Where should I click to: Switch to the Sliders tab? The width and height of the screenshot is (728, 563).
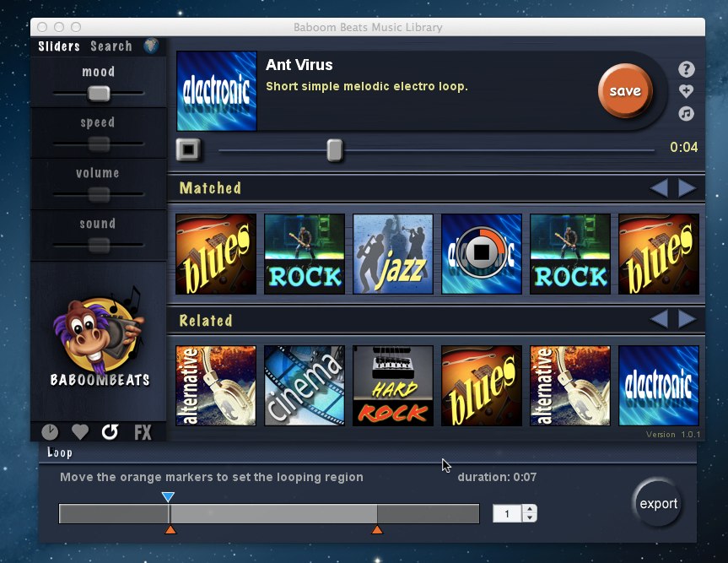59,46
